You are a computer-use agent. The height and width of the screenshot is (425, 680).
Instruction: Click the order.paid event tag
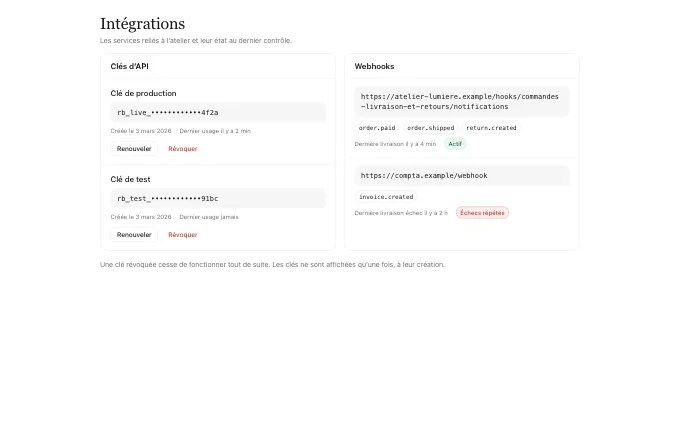click(377, 128)
